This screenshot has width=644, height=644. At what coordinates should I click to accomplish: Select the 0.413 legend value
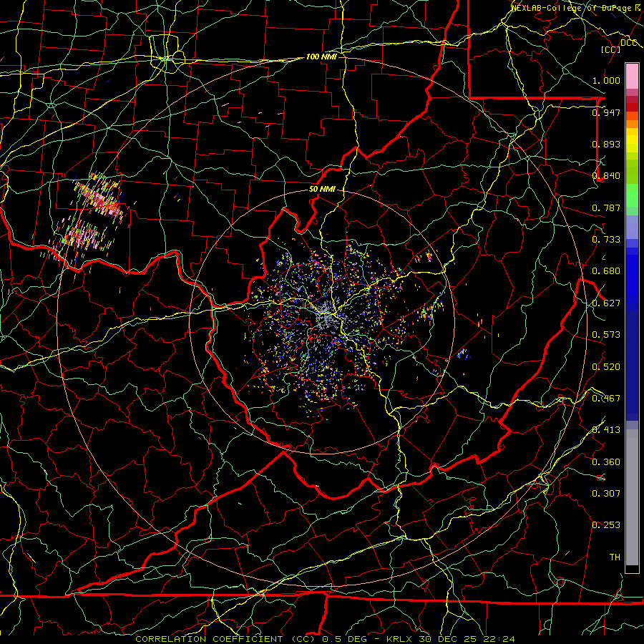tap(606, 430)
